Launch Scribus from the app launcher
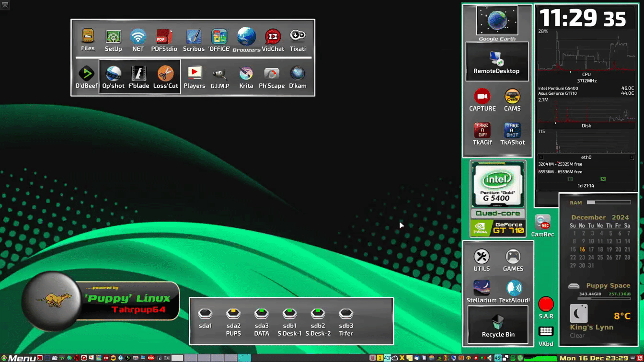The width and height of the screenshot is (644, 362). pyautogui.click(x=194, y=40)
